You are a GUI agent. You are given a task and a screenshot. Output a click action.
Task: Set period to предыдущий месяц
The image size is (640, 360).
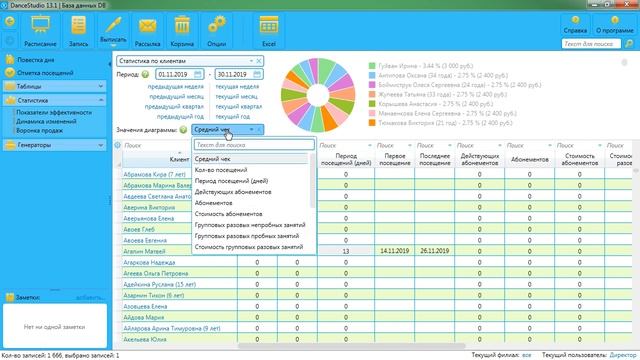176,97
